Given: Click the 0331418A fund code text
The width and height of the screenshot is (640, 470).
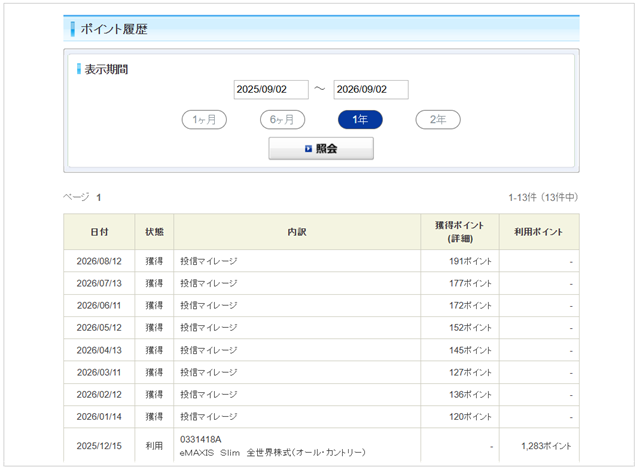Looking at the screenshot, I should [x=200, y=439].
